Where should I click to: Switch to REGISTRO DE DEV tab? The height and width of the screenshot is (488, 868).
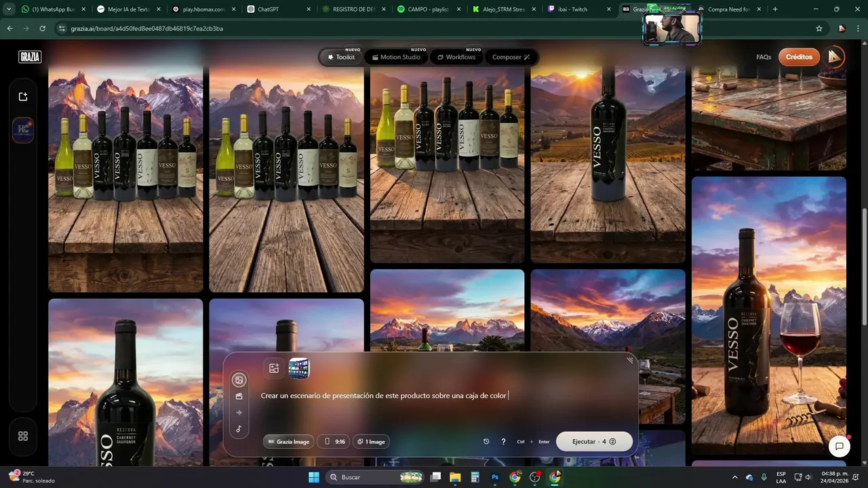(353, 9)
